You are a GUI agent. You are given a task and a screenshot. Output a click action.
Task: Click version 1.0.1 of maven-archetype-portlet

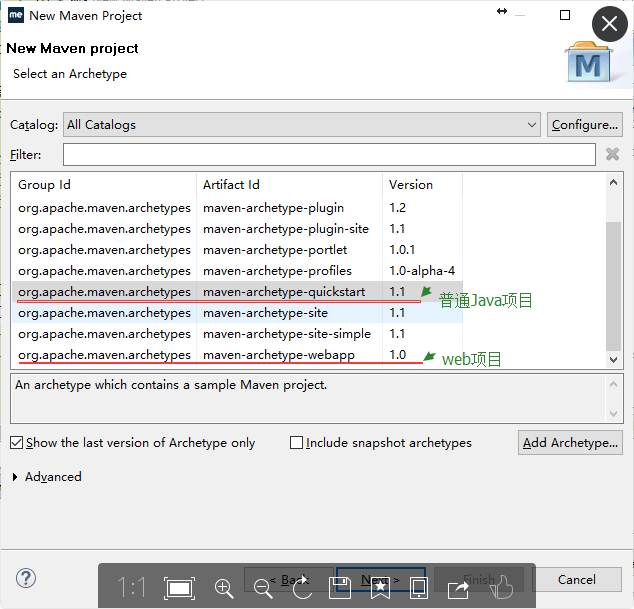(402, 250)
